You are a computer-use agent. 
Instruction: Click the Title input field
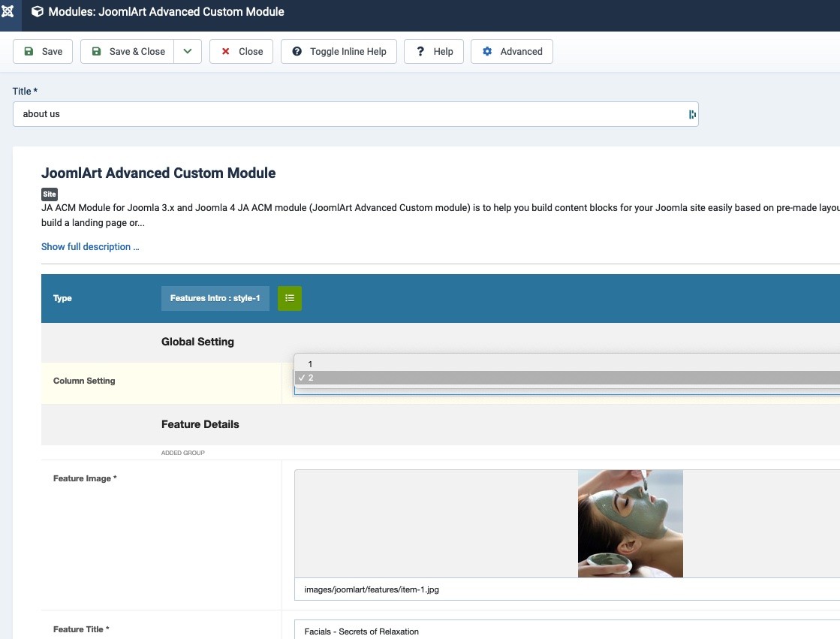tap(355, 114)
